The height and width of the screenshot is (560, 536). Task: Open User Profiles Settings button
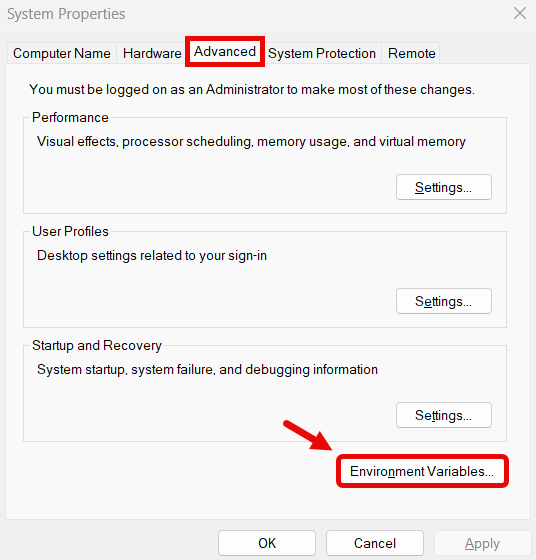pyautogui.click(x=444, y=301)
